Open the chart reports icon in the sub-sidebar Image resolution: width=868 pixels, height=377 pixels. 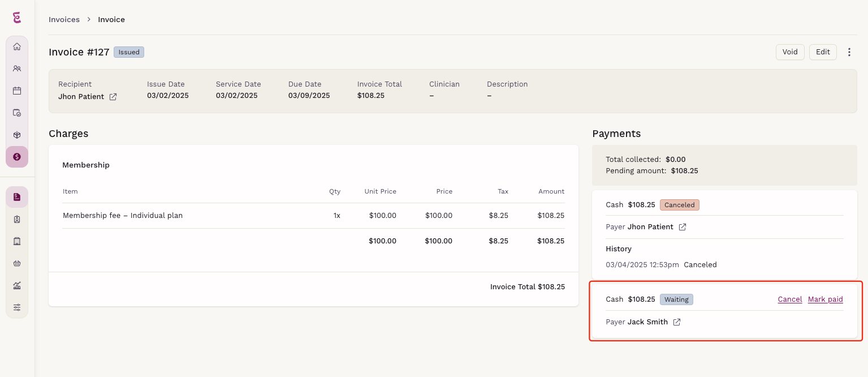(17, 285)
